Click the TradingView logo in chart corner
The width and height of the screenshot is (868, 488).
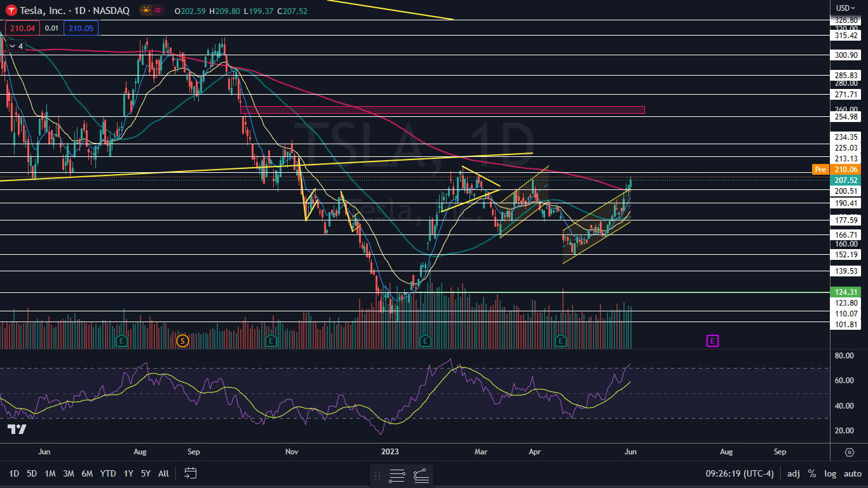tap(17, 430)
